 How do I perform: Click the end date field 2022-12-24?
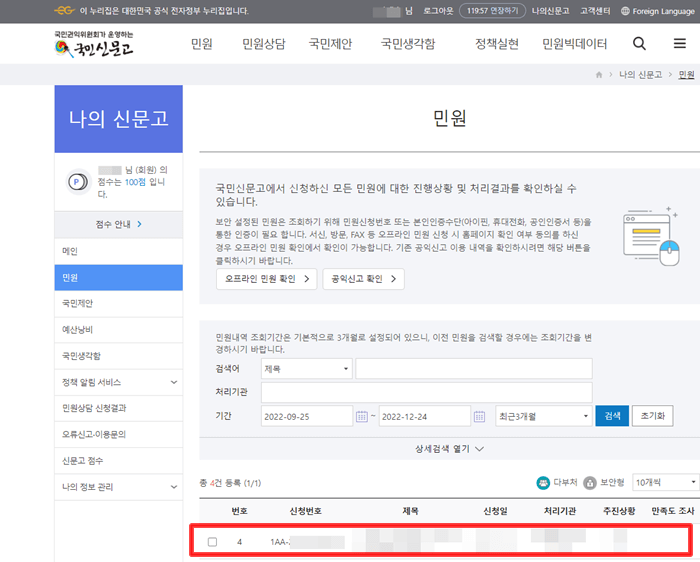(x=425, y=416)
